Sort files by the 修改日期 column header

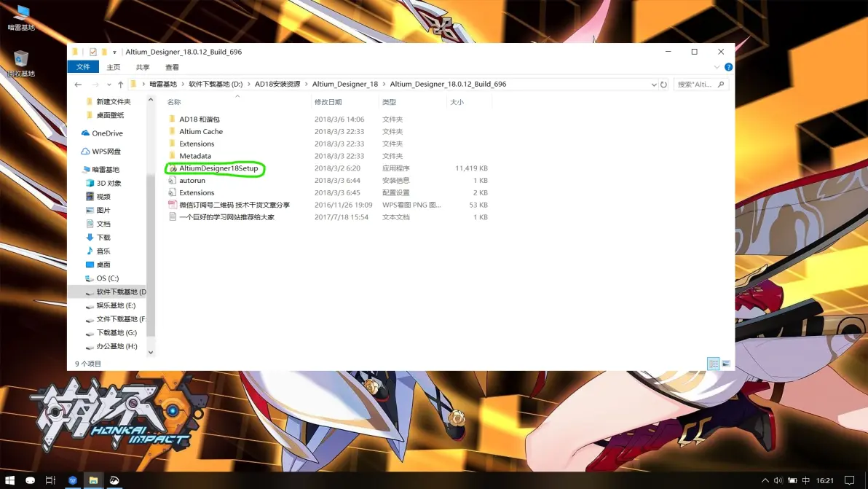point(345,102)
